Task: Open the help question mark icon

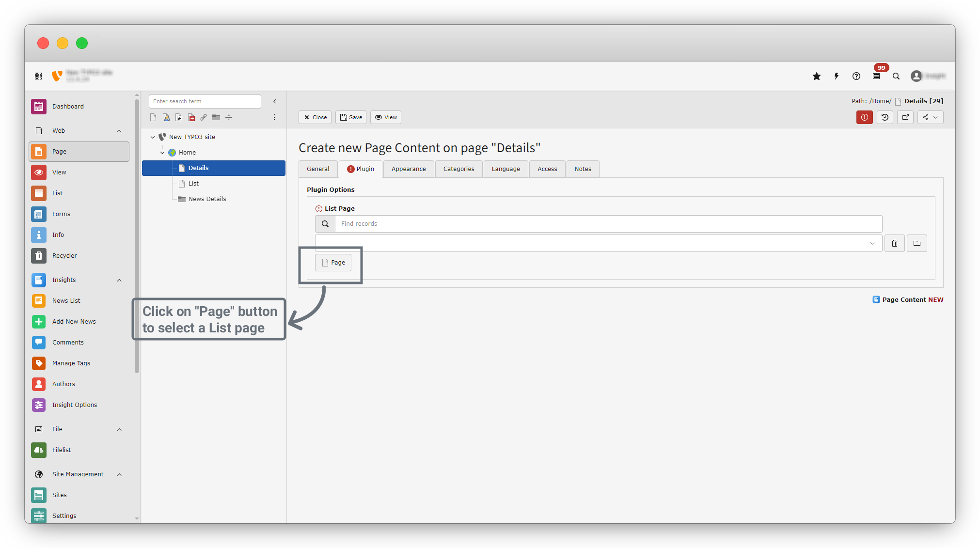Action: 856,76
